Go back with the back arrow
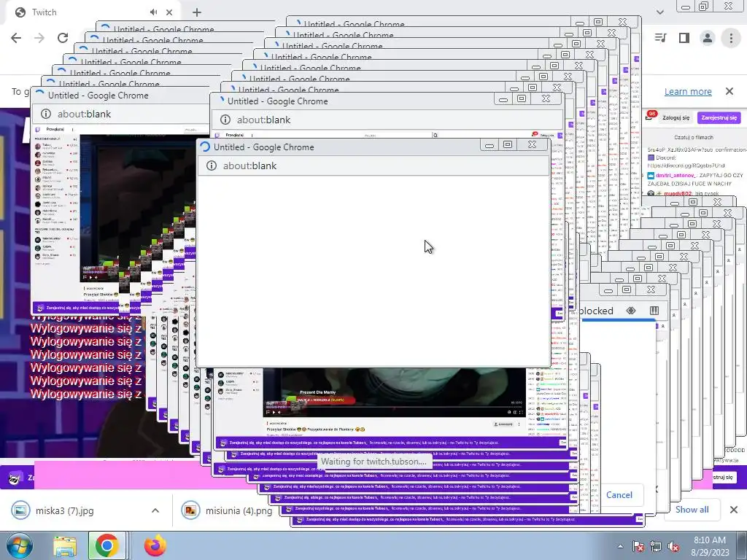This screenshot has height=560, width=747. [16, 38]
